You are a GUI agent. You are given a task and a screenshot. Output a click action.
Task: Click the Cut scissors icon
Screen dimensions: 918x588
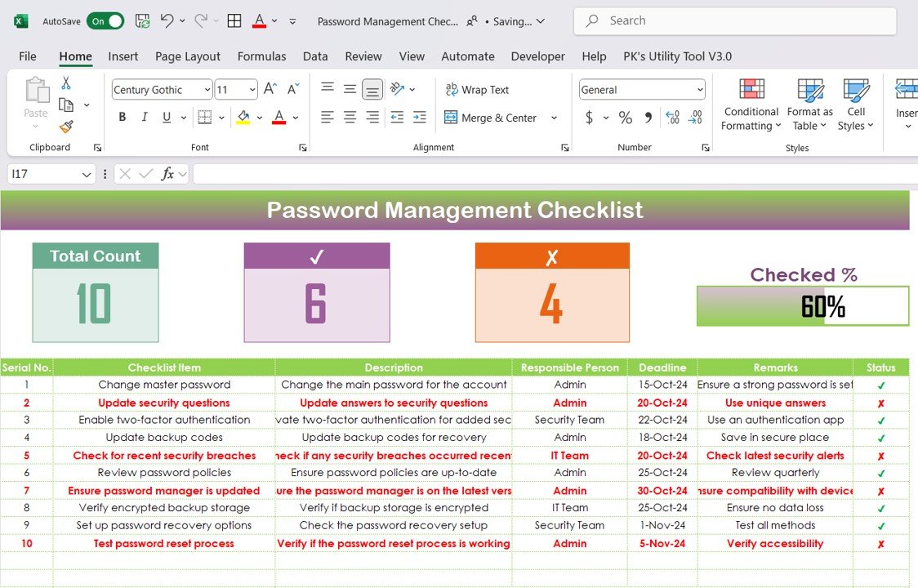click(66, 82)
